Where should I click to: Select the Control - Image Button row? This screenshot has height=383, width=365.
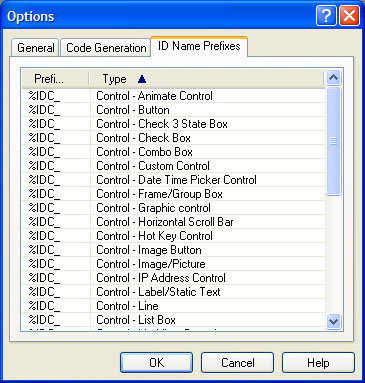click(x=174, y=250)
